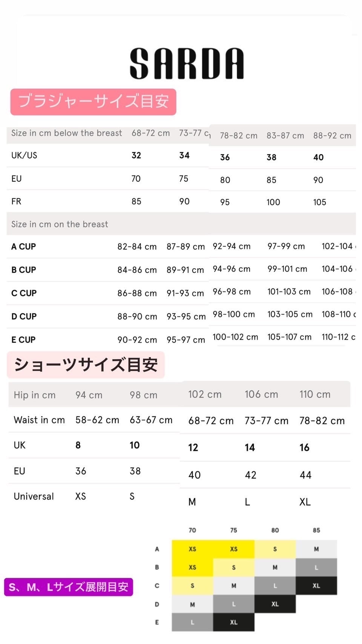The image size is (362, 644).
Task: Click the black XL cell in row E
Action: click(233, 622)
